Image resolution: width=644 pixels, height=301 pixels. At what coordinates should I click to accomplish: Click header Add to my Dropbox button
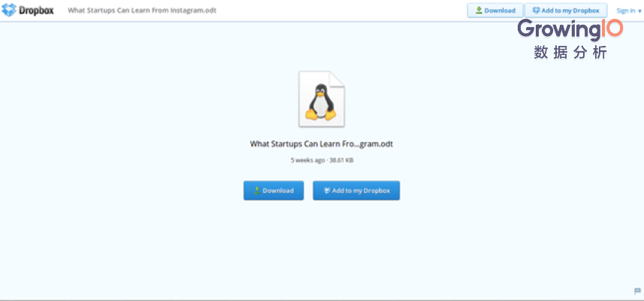[x=566, y=11]
